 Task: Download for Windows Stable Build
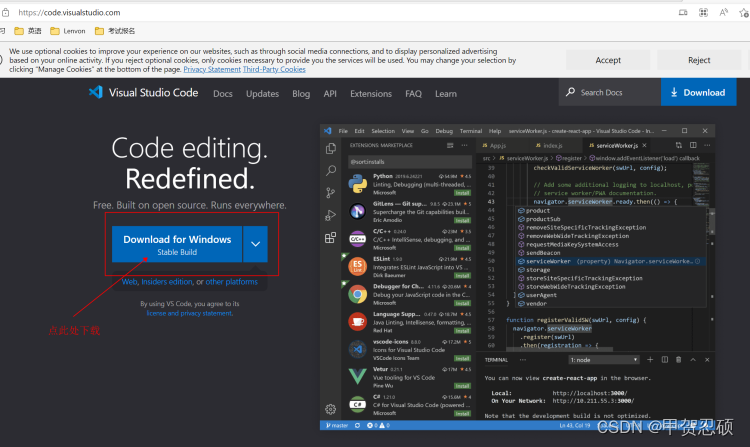[x=177, y=244]
